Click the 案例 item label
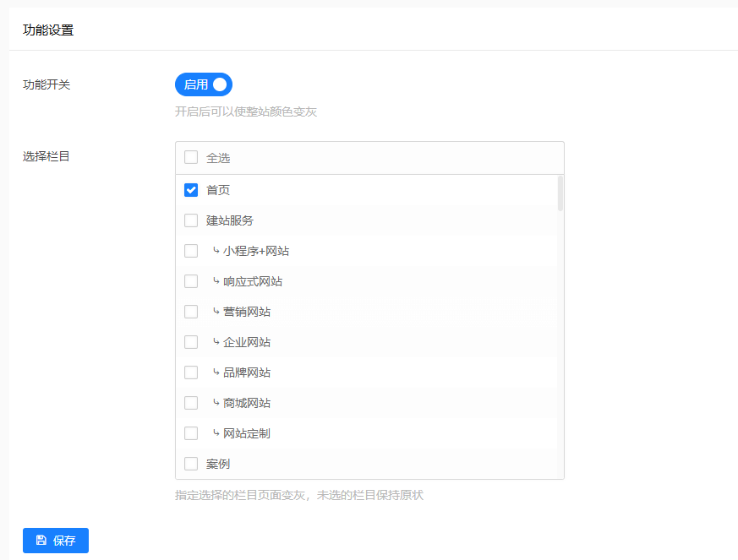The image size is (738, 560). click(x=218, y=464)
